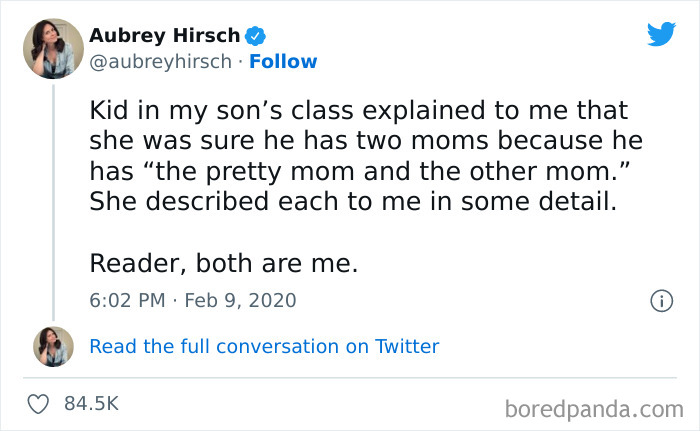Open the Aubrey Hirsch display name

165,36
